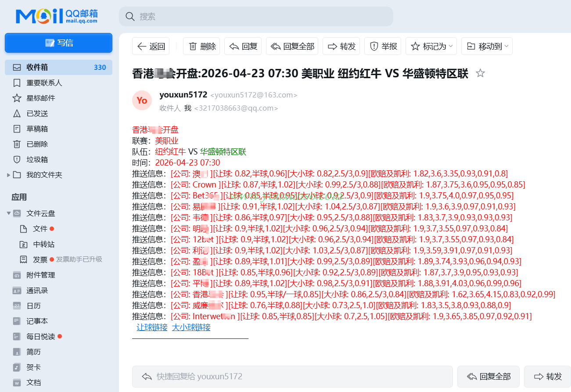Image resolution: width=571 pixels, height=392 pixels.
Task: Collapse the 文件云盘 section arrow
Action: [x=8, y=213]
